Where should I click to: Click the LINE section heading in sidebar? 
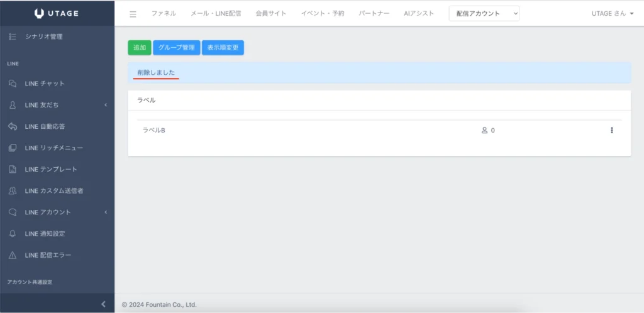tap(13, 63)
